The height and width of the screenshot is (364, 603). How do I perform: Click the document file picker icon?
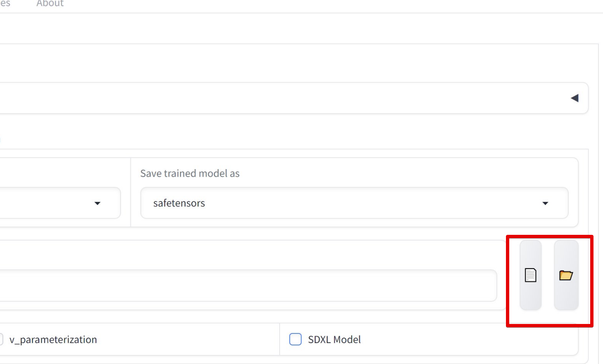point(530,275)
